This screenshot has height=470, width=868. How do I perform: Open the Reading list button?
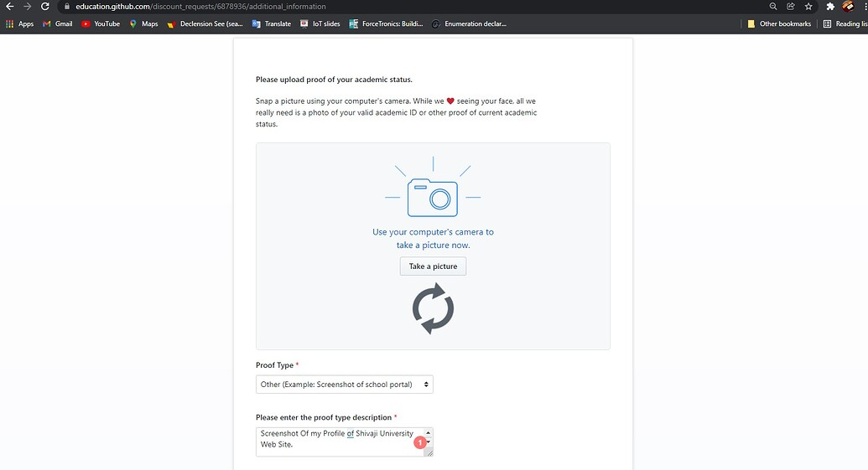[x=845, y=23]
